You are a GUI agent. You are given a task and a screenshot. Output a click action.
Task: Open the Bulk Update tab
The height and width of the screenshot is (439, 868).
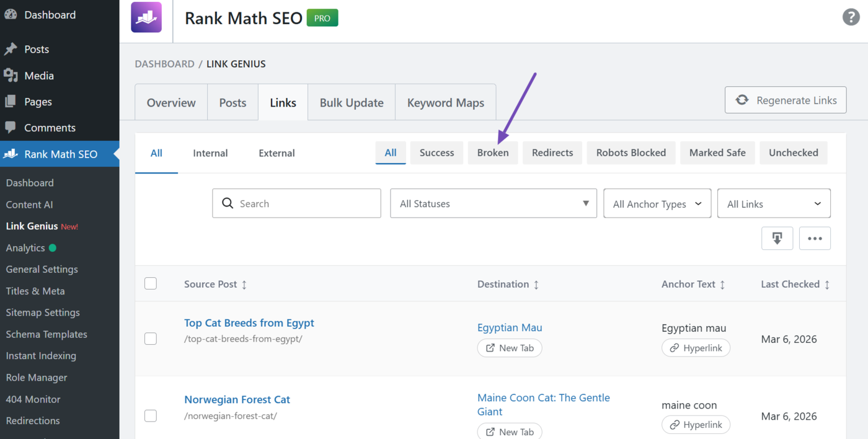352,102
